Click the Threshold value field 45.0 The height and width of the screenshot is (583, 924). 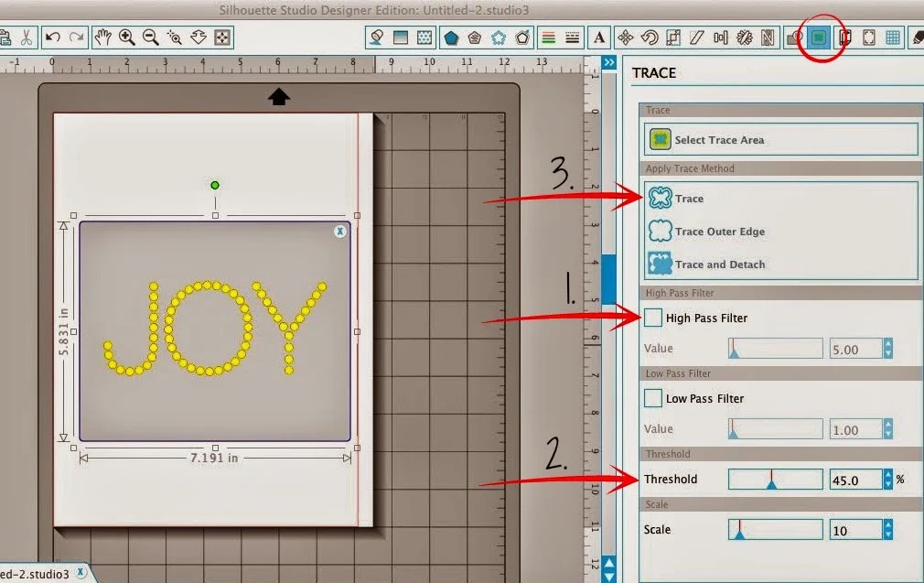click(x=855, y=480)
